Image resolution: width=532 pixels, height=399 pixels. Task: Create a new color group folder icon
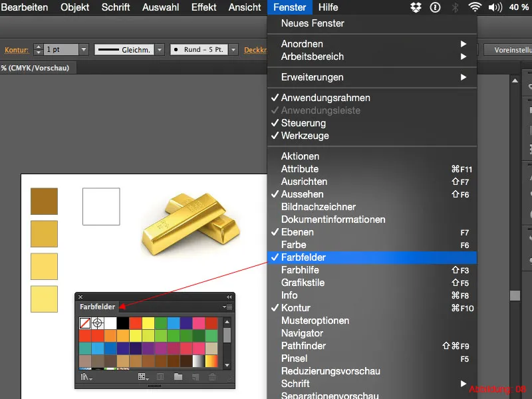pyautogui.click(x=178, y=376)
